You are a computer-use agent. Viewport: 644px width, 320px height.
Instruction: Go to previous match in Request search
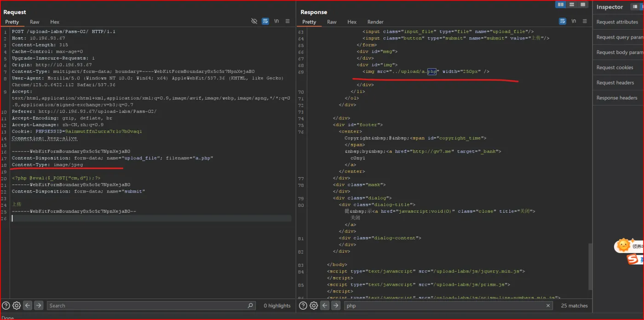coord(28,305)
